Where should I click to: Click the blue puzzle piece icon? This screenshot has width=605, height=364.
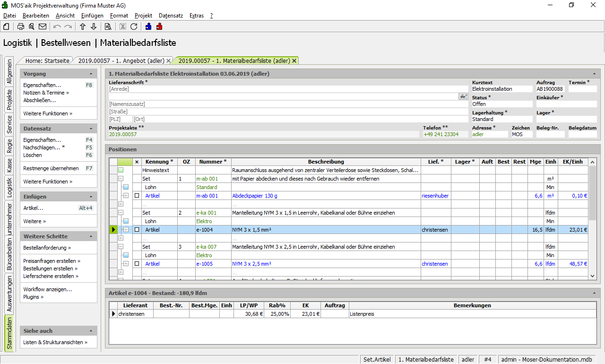click(x=148, y=26)
